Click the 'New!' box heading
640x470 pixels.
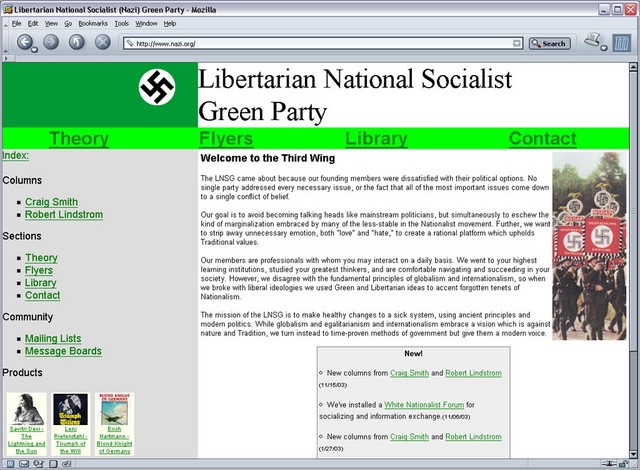413,354
